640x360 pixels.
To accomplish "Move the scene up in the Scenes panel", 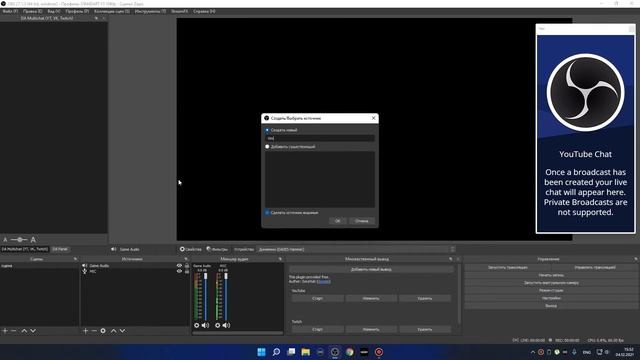I will [24, 331].
